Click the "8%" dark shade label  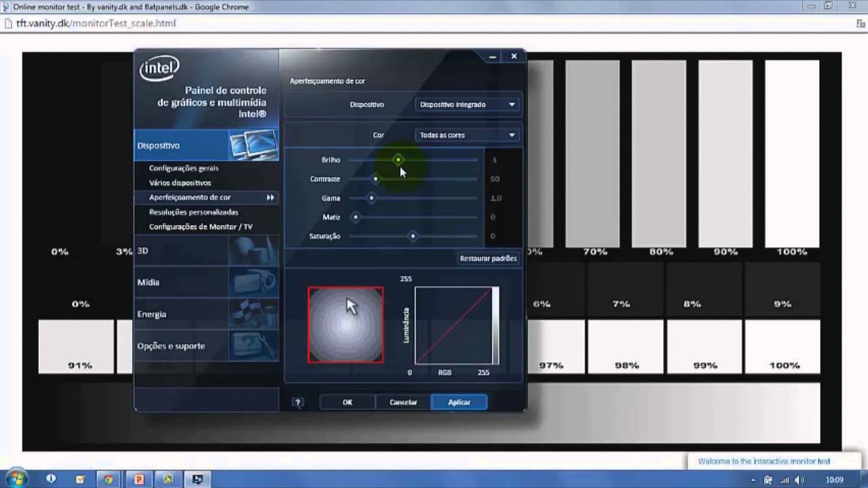tap(692, 304)
